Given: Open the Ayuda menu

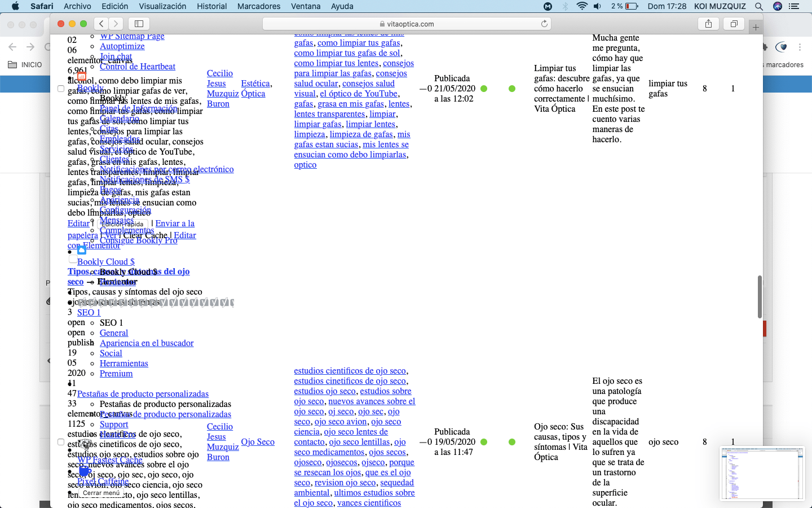Looking at the screenshot, I should coord(342,6).
